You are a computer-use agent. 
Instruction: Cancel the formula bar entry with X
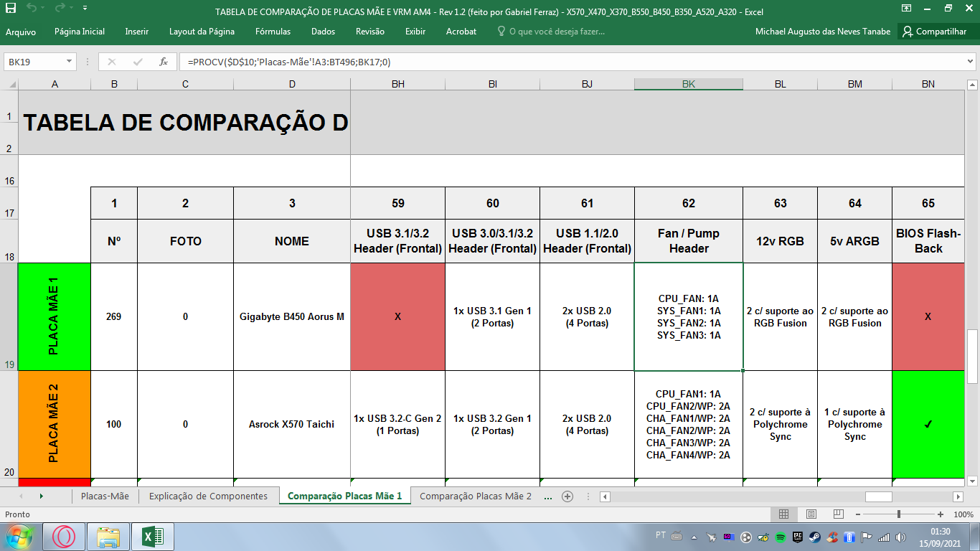click(x=112, y=62)
